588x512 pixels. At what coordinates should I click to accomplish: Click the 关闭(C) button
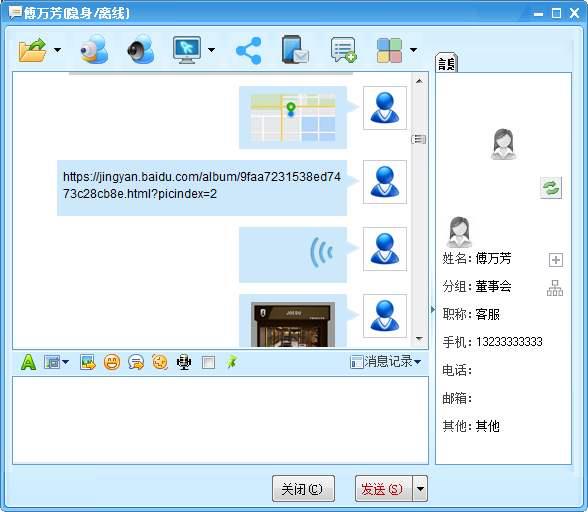303,489
